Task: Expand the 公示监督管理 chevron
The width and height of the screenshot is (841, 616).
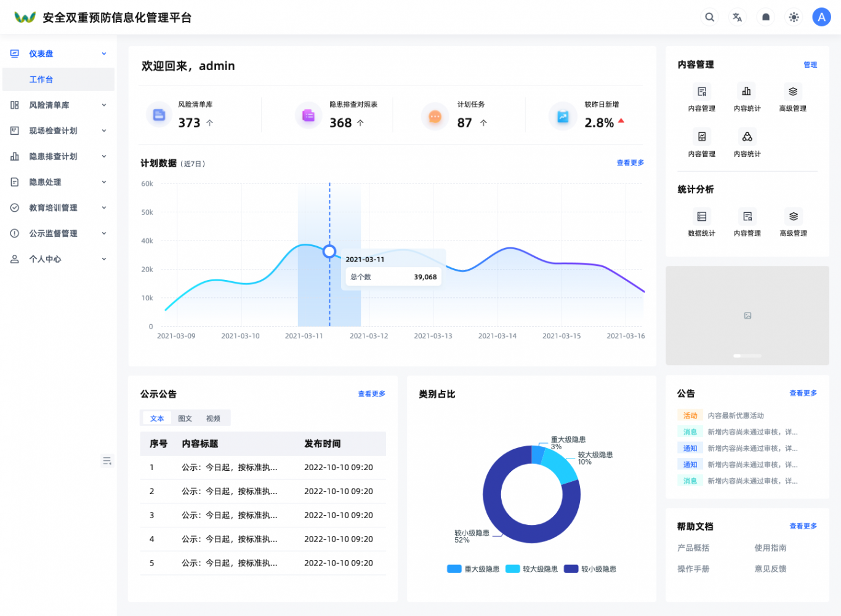Action: (x=104, y=233)
